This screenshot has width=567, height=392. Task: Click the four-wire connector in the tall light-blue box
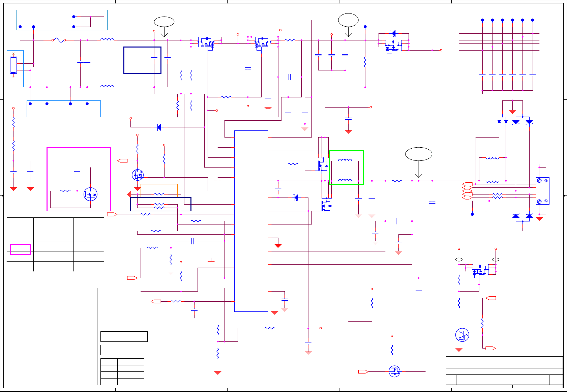click(x=13, y=65)
